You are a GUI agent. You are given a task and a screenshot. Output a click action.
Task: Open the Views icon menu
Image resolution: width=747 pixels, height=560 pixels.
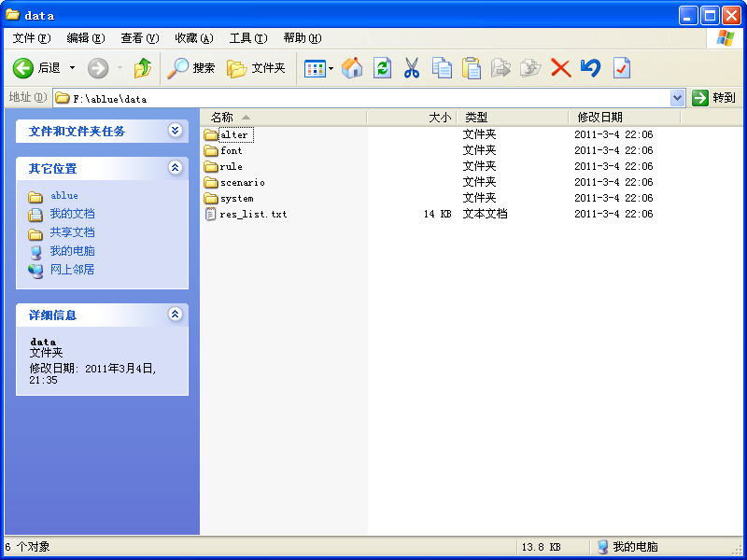pos(315,68)
